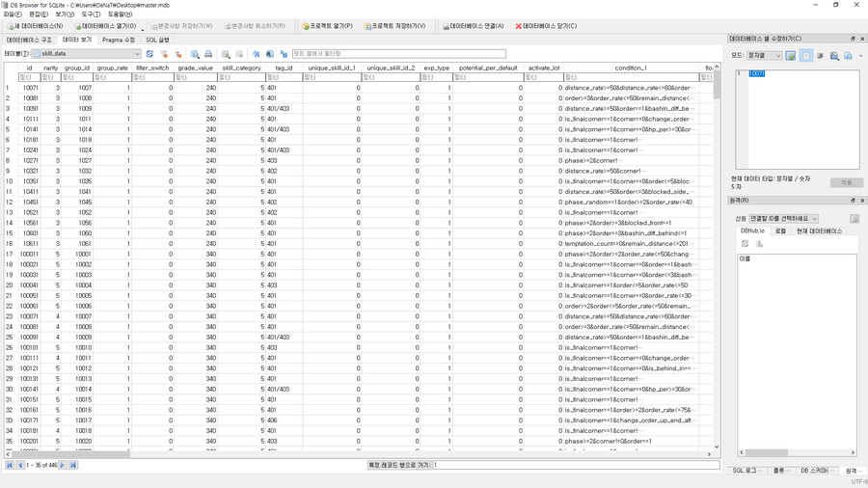The width and height of the screenshot is (868, 488).
Task: Select the 로컬 tab in remote panel
Action: pos(780,230)
